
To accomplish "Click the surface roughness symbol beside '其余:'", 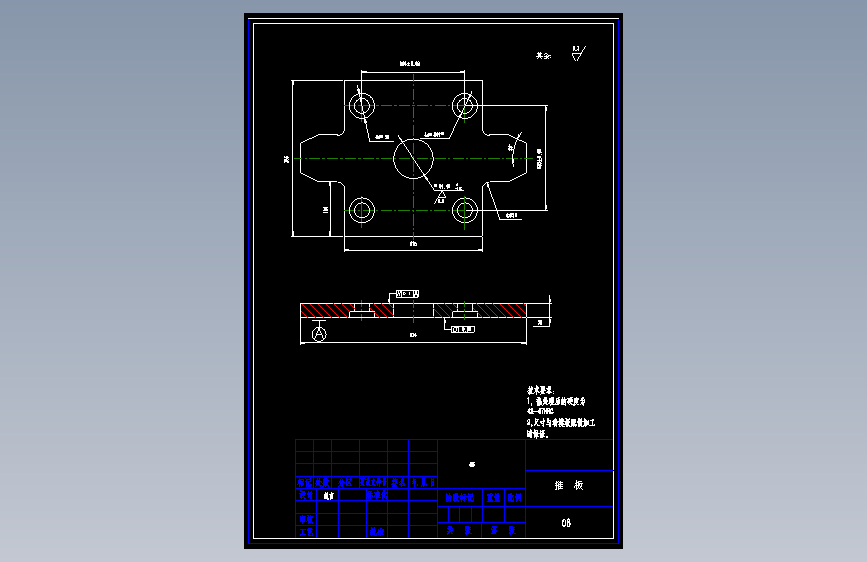I will 578,54.
